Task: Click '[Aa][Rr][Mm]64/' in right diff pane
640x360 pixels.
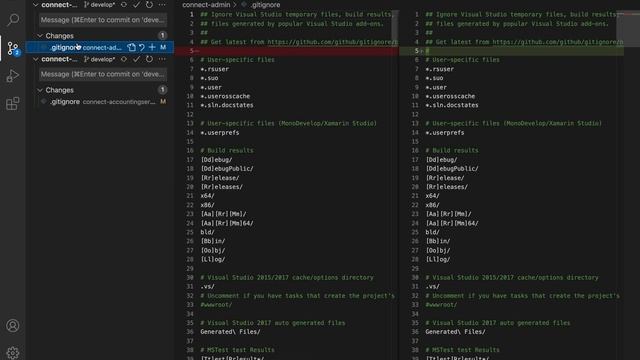Action: point(452,223)
